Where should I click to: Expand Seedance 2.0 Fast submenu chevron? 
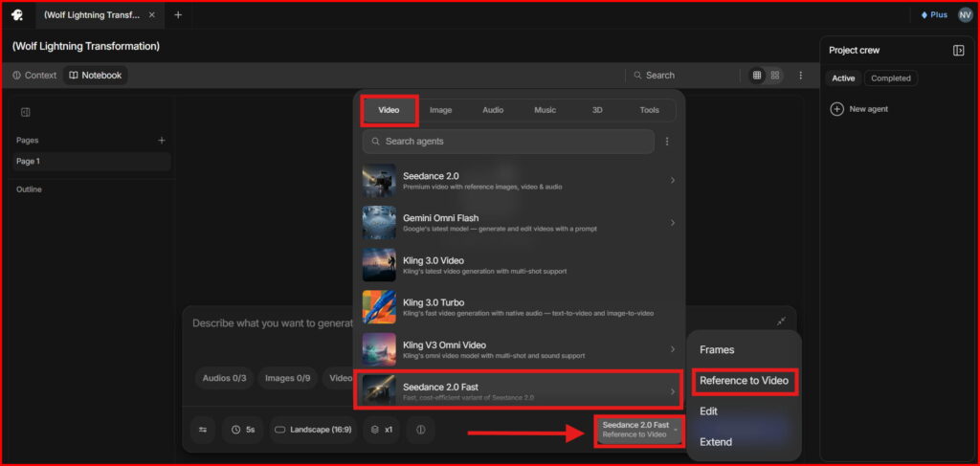[673, 391]
